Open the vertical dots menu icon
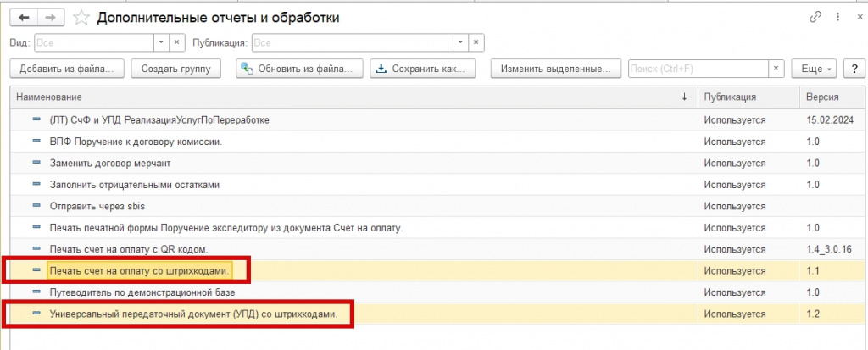868x350 pixels. click(x=837, y=17)
